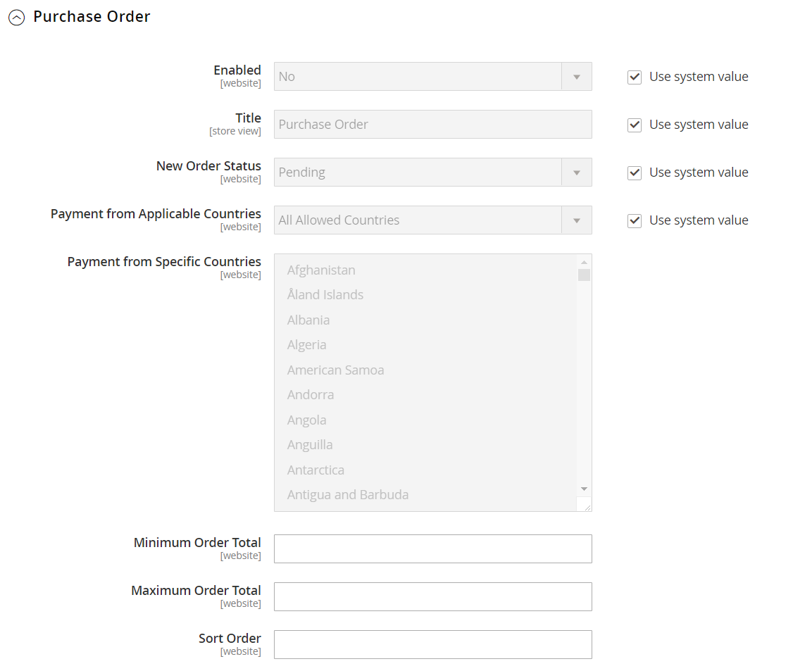Select Anguilla in the countries list

[x=425, y=445]
